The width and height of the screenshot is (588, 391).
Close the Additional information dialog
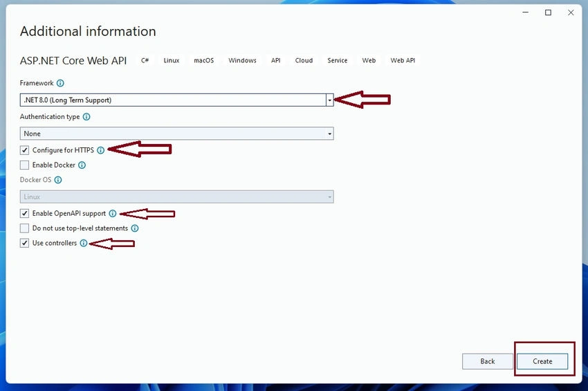pyautogui.click(x=571, y=12)
